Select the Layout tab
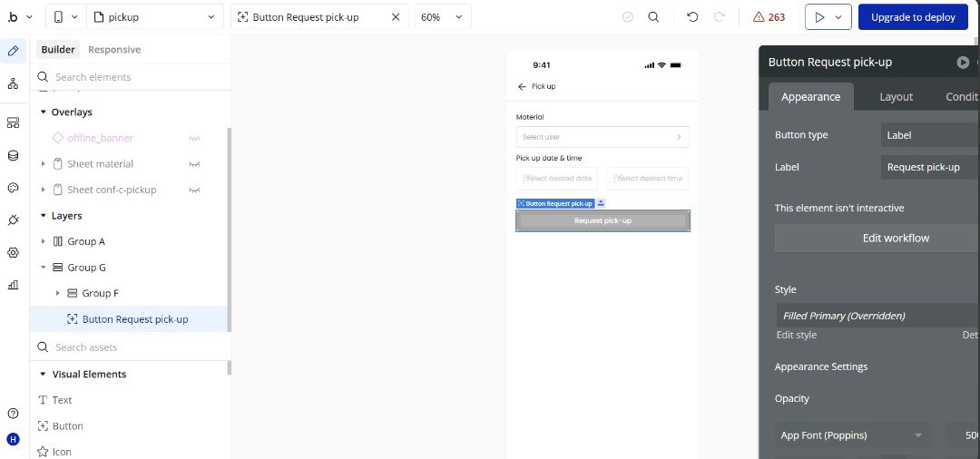 coord(897,97)
